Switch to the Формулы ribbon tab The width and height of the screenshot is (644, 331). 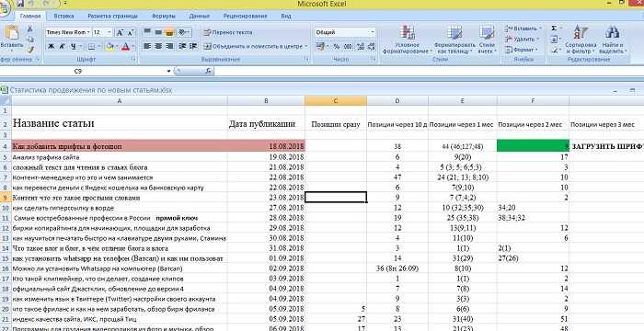[163, 16]
